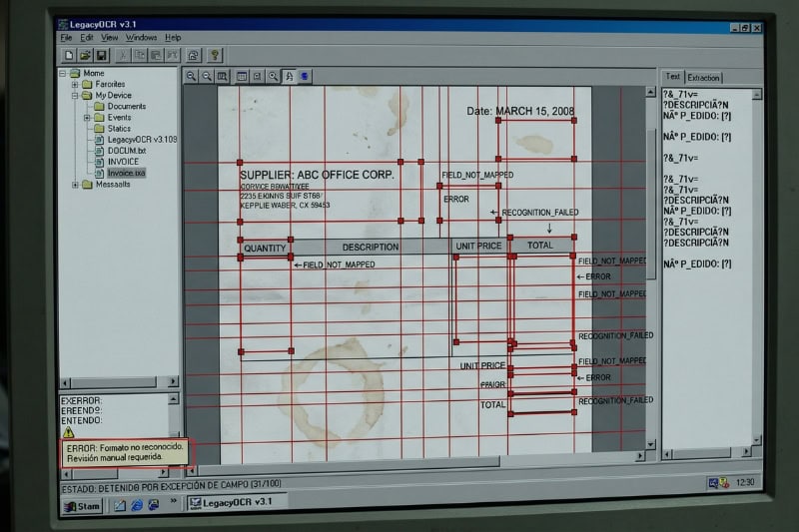Click the Start button on taskbar
The height and width of the screenshot is (532, 799).
click(84, 506)
